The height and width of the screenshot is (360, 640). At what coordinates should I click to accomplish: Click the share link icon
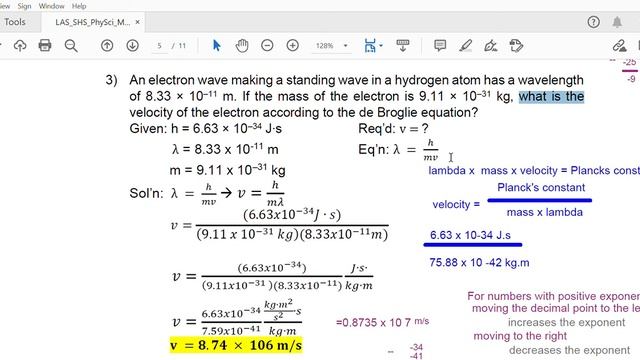point(619,45)
